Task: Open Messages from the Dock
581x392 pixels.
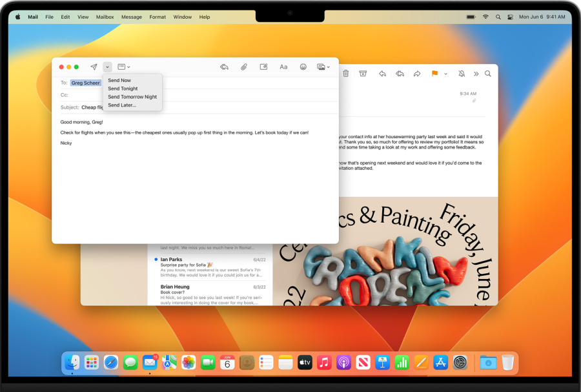Action: pyautogui.click(x=130, y=362)
